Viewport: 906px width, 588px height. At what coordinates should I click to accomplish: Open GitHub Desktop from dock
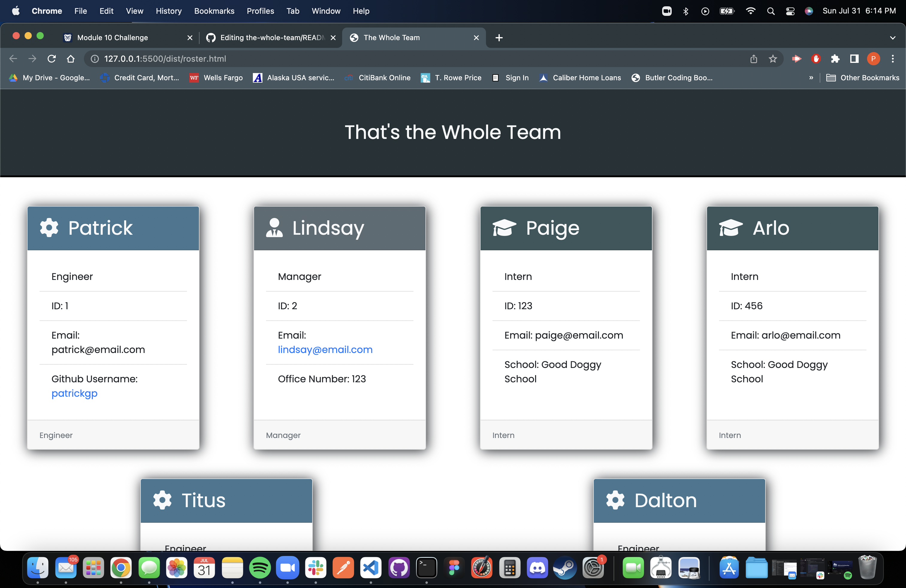coord(398,568)
